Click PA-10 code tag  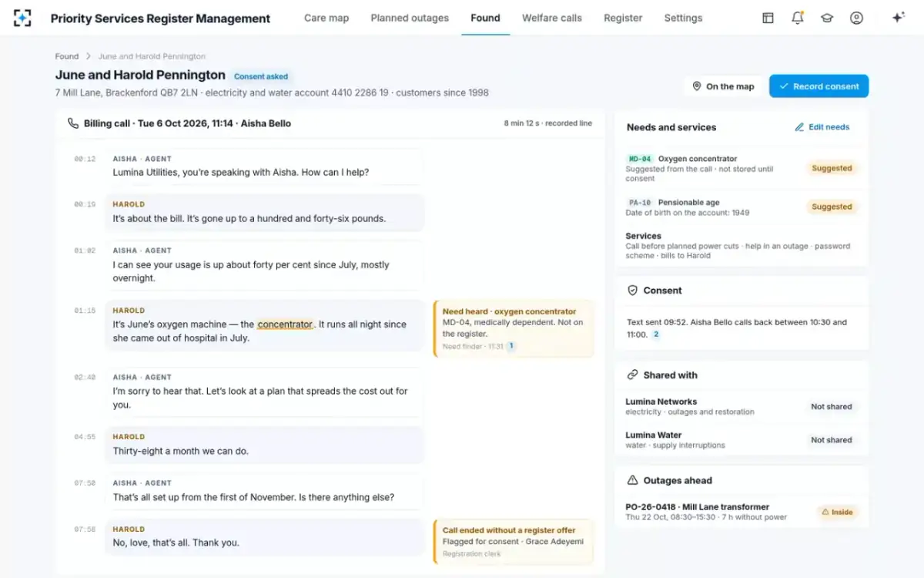tap(640, 203)
